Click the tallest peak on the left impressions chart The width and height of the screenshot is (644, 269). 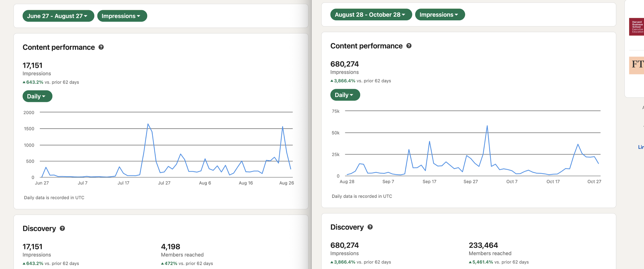(x=148, y=124)
